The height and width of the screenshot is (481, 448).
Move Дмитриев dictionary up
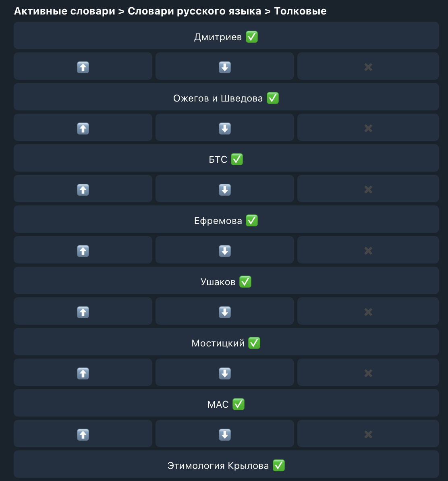(x=83, y=67)
